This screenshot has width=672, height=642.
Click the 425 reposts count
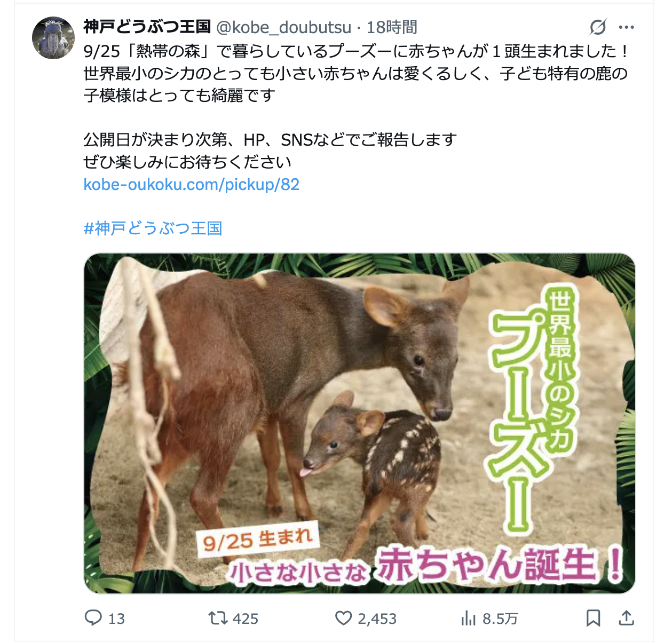pyautogui.click(x=246, y=619)
